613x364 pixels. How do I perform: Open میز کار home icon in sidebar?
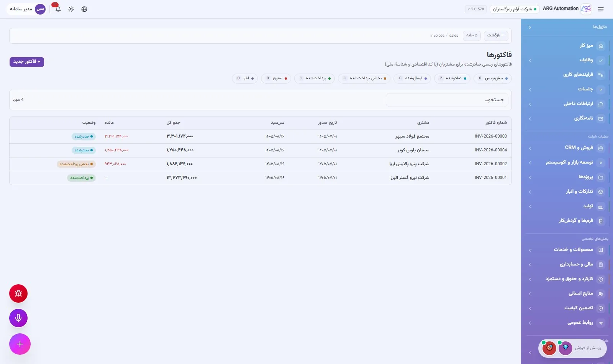pos(601,46)
